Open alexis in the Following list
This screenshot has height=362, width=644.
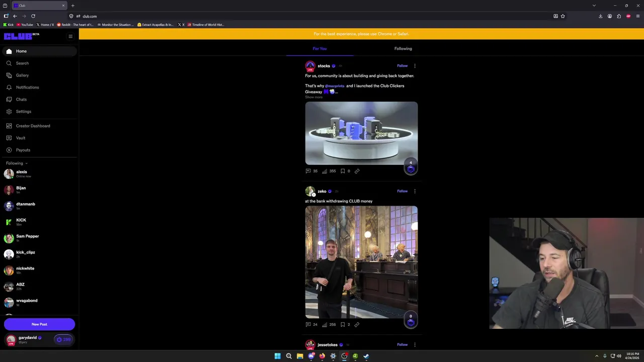click(39, 174)
